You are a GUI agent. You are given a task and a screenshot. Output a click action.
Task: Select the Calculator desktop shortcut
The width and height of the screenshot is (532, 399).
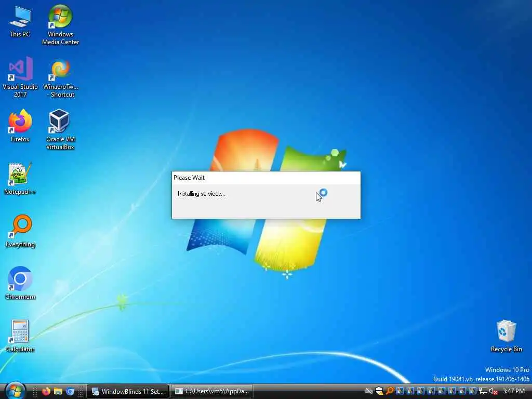coord(20,336)
